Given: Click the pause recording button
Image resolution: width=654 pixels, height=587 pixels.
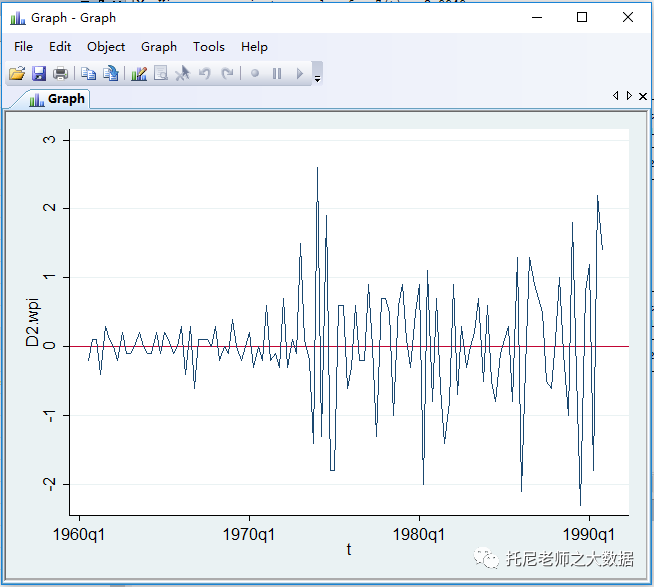Looking at the screenshot, I should tap(277, 73).
